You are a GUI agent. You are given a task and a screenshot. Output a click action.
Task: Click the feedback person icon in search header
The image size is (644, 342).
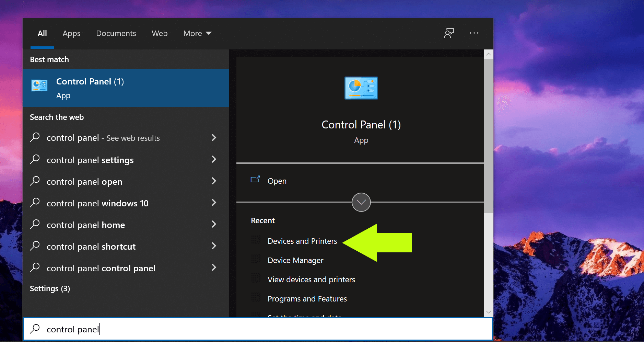point(449,33)
